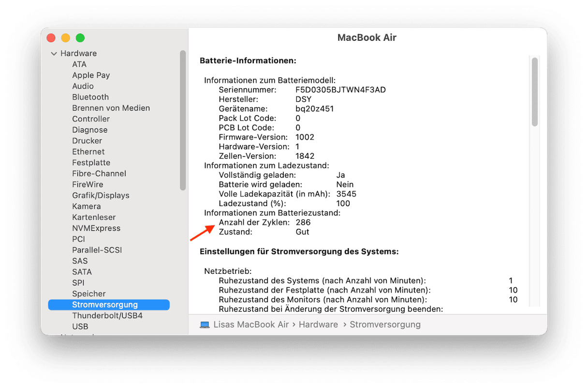
Task: Open the Festplatte entry
Action: (x=91, y=163)
